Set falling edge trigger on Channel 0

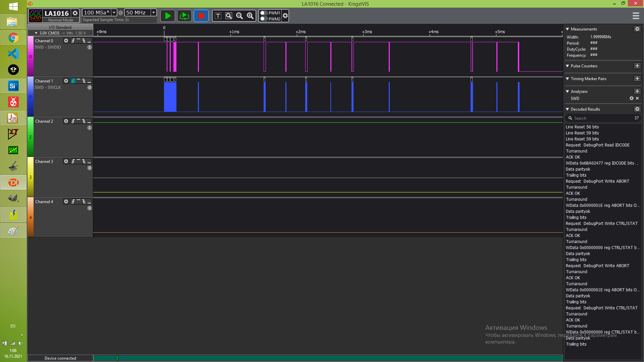pyautogui.click(x=84, y=41)
